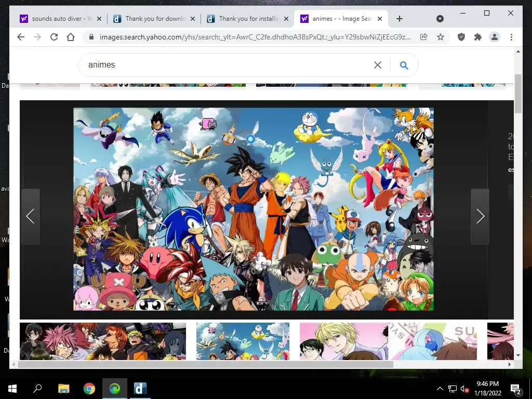Close the 'Thank you for installing' tab

(x=286, y=19)
